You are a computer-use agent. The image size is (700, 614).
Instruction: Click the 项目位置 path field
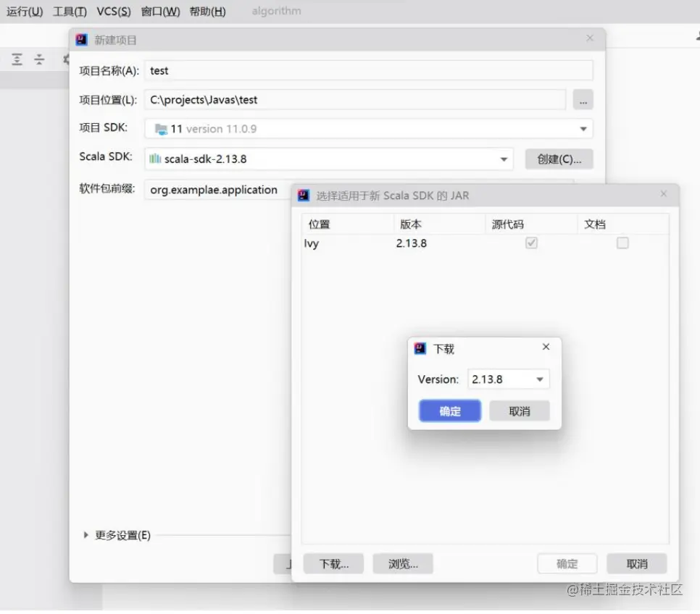(355, 99)
